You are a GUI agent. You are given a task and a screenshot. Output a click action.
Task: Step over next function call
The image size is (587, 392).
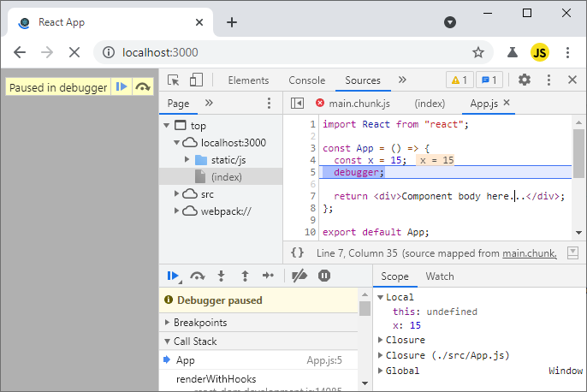198,276
